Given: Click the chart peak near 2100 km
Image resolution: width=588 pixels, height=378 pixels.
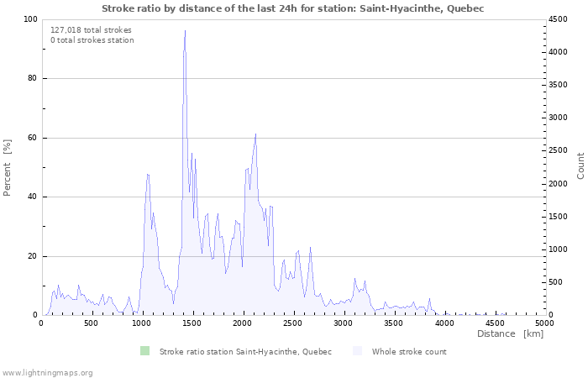Looking at the screenshot, I should coord(255,134).
